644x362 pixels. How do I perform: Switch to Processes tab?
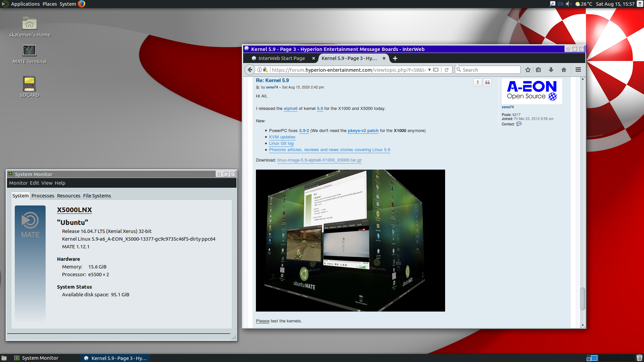click(x=43, y=196)
